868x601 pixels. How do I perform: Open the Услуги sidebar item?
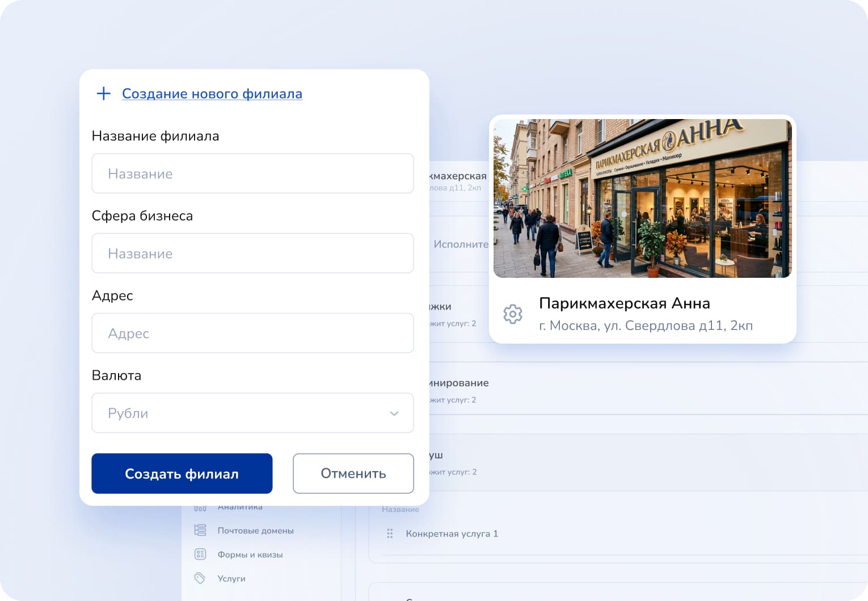231,578
